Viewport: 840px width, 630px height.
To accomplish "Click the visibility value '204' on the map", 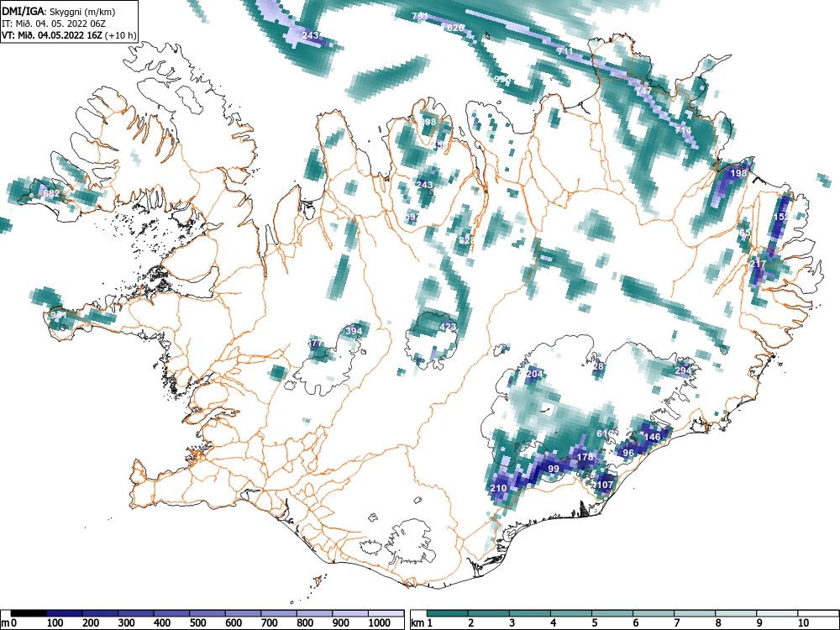I will 534,374.
